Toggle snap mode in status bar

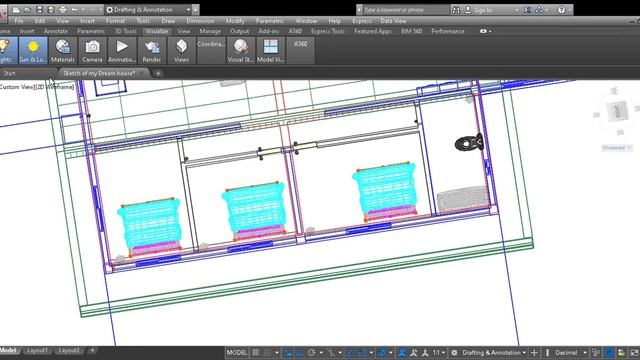pyautogui.click(x=268, y=353)
